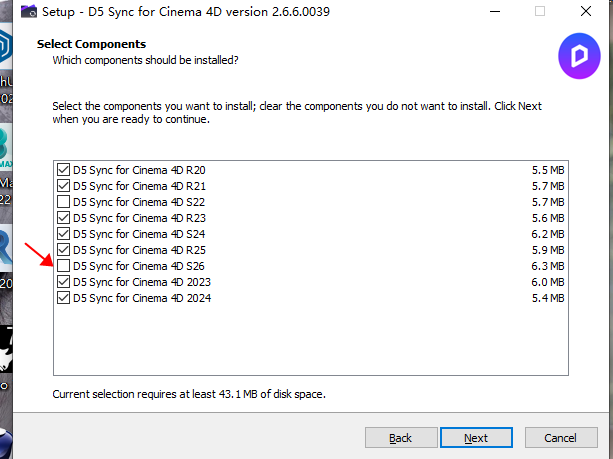Click the setup installer icon in title bar
The image size is (613, 459).
[x=29, y=12]
